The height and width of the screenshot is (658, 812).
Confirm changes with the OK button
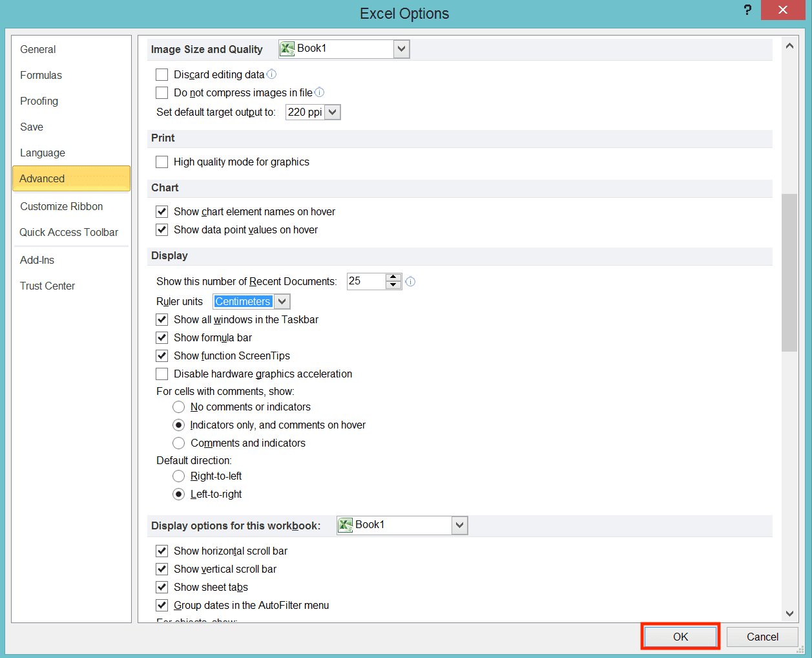point(680,637)
